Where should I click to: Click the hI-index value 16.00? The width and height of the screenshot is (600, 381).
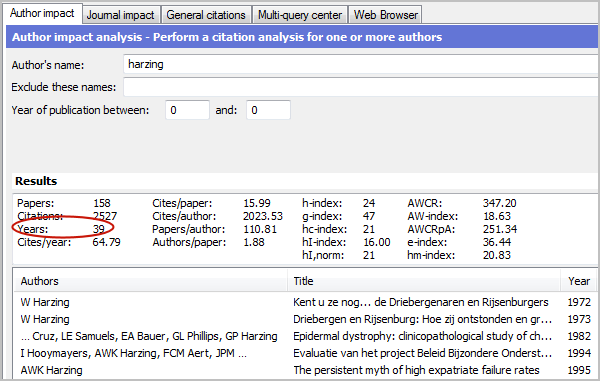(x=377, y=242)
